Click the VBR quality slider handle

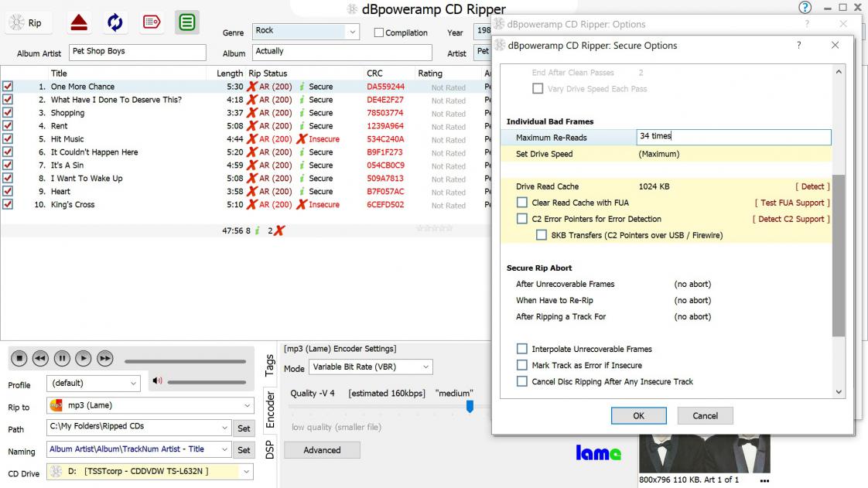click(x=470, y=406)
